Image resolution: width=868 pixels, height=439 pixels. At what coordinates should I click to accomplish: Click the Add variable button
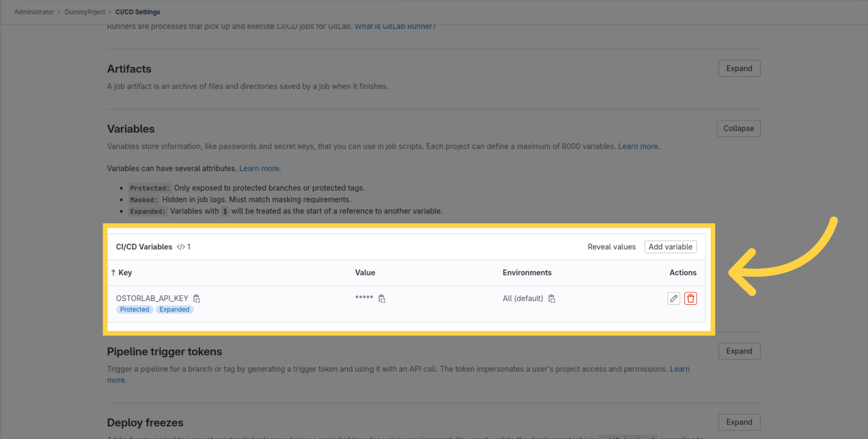pyautogui.click(x=670, y=247)
